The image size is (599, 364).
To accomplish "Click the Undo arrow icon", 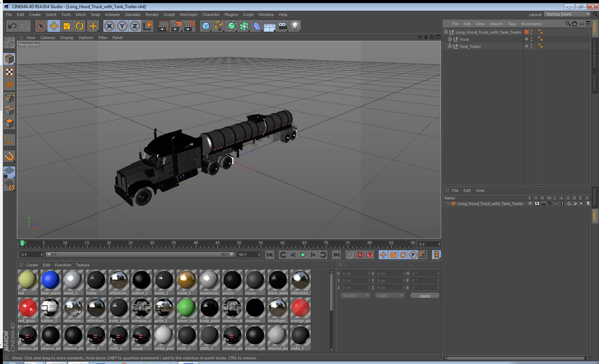I will pos(12,26).
